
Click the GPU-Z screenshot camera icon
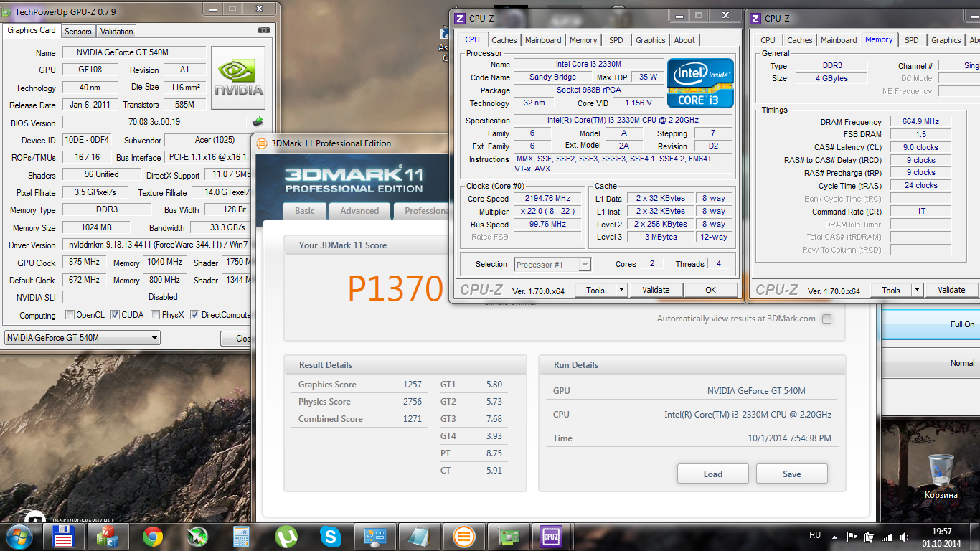(264, 30)
